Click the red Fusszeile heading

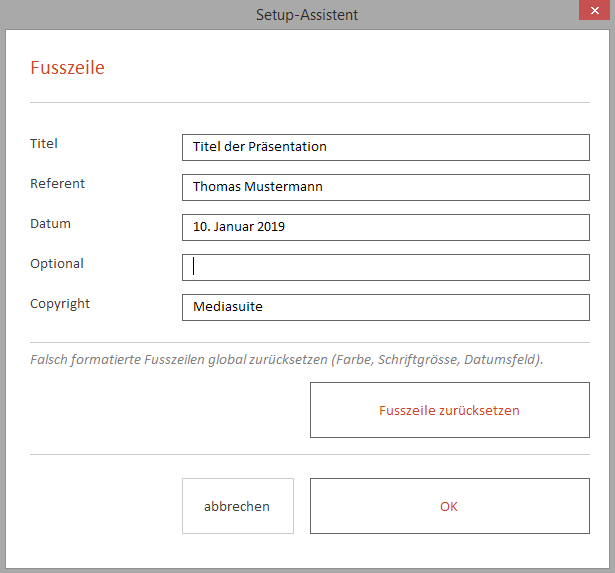click(x=67, y=67)
